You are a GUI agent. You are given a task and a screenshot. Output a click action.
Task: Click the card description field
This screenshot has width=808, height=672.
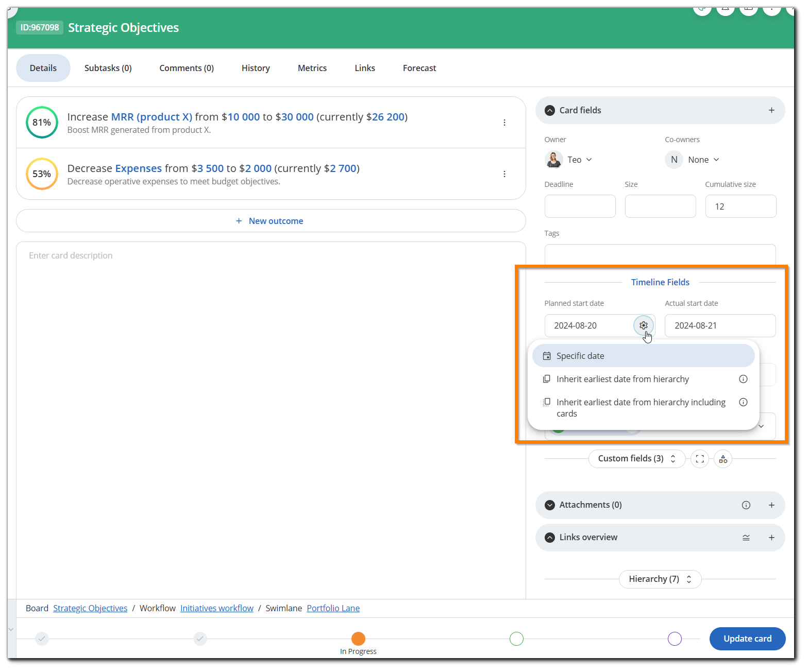pyautogui.click(x=271, y=420)
